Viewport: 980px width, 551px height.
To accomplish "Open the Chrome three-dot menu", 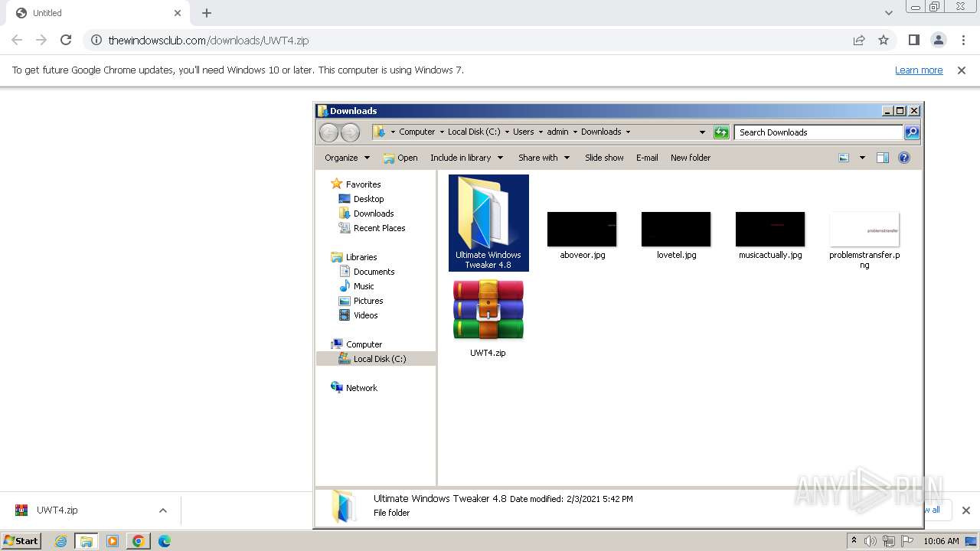I will click(x=963, y=40).
